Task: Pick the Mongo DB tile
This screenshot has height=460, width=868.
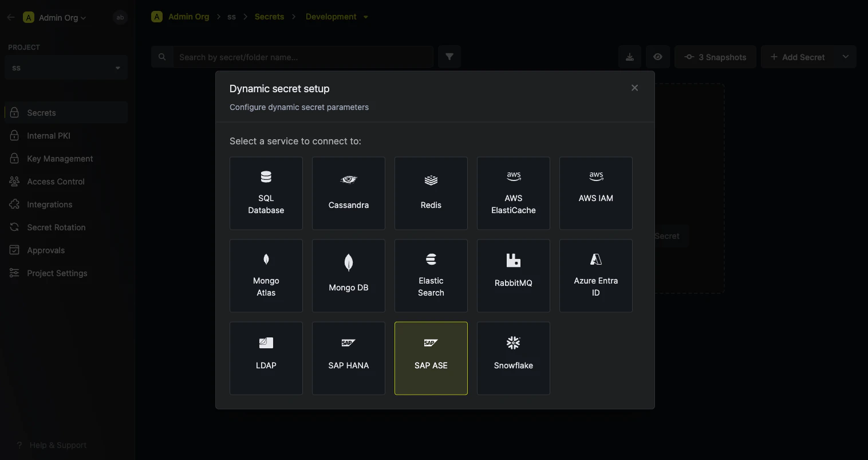Action: click(x=349, y=276)
